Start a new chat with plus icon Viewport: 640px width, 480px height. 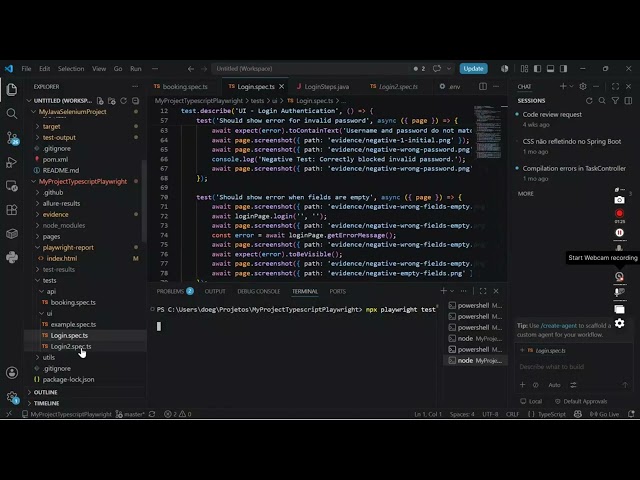coord(563,87)
